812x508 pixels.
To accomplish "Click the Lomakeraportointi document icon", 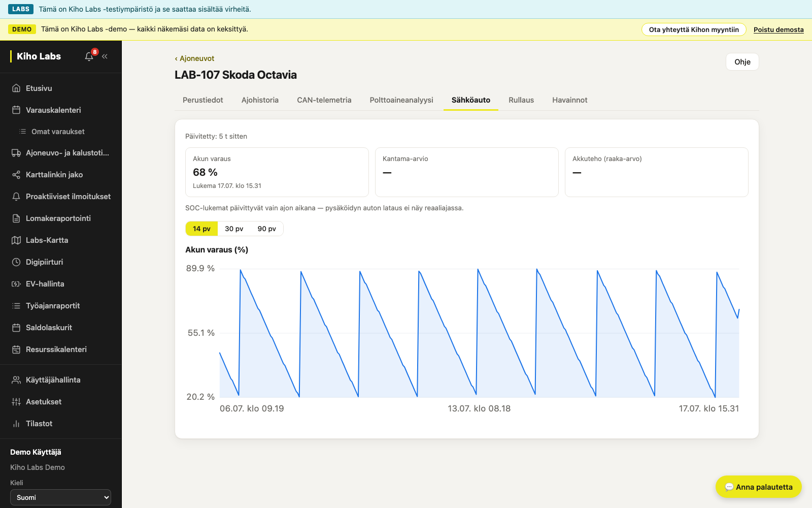I will [16, 218].
